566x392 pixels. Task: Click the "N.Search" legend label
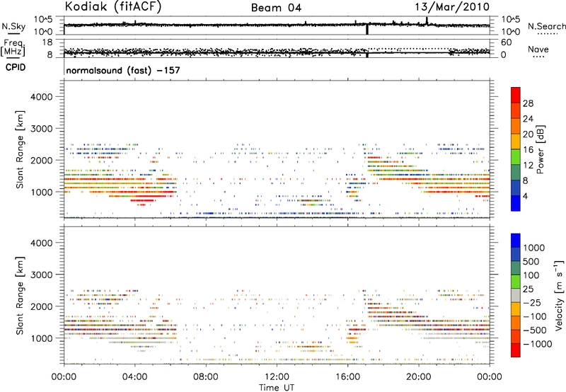point(547,26)
